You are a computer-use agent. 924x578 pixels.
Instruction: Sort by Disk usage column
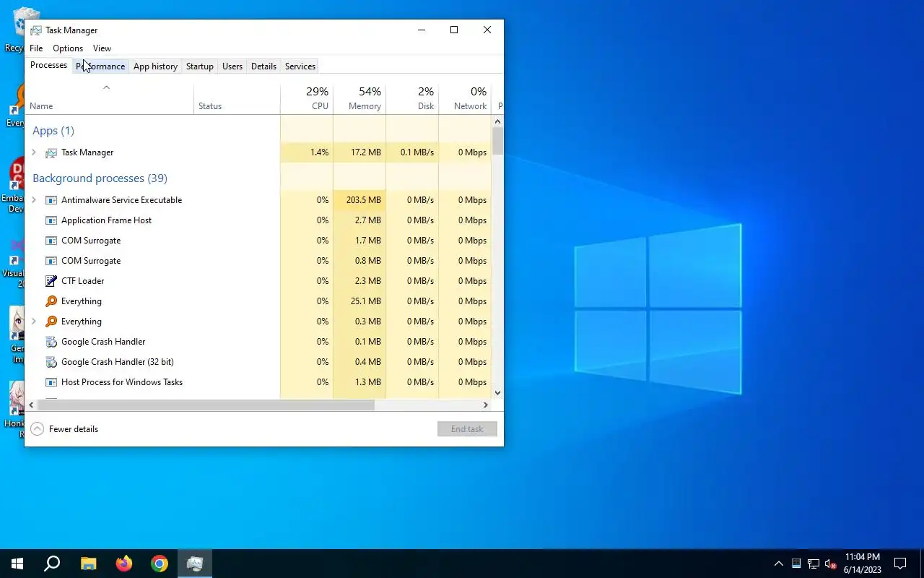click(412, 98)
